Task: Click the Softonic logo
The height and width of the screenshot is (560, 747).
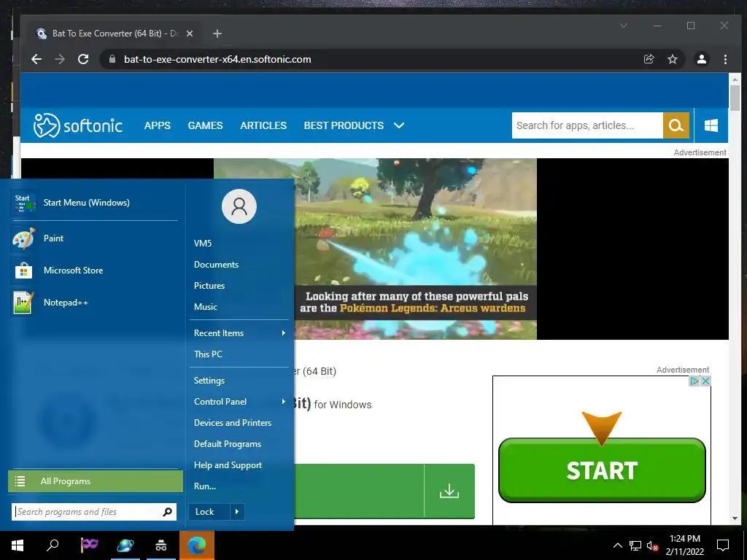Action: [77, 125]
